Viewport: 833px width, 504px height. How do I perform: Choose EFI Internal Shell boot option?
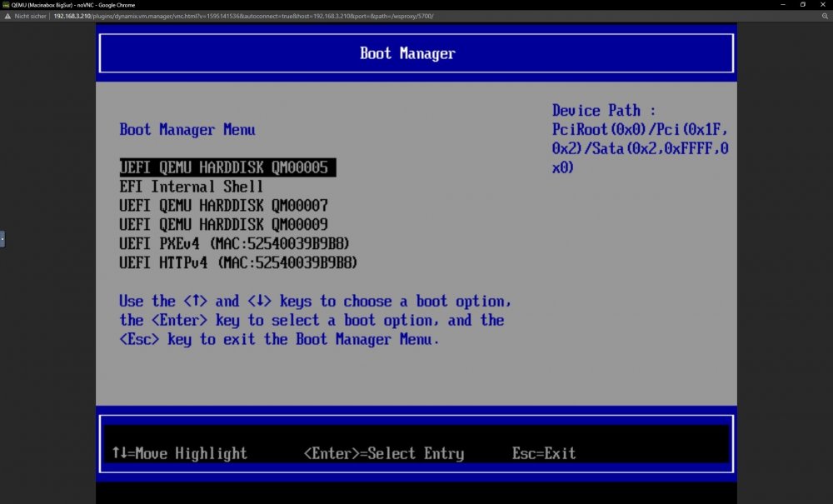(x=192, y=187)
